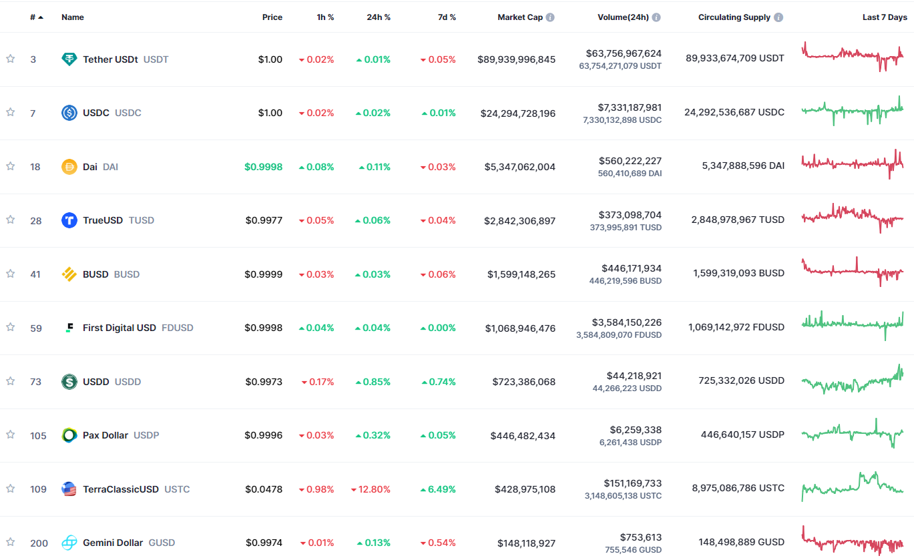Click the Tether USDt coin logo
The image size is (924, 560).
coord(69,59)
